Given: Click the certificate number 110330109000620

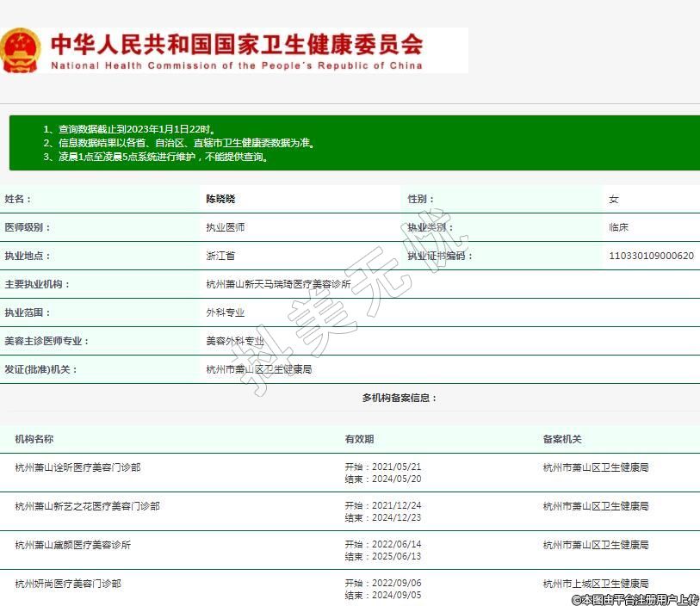Looking at the screenshot, I should tap(651, 256).
